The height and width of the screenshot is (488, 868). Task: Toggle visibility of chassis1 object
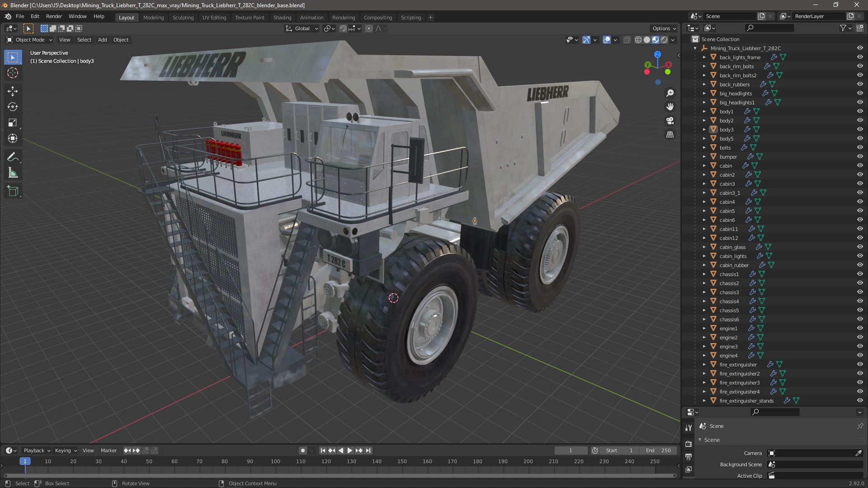860,273
